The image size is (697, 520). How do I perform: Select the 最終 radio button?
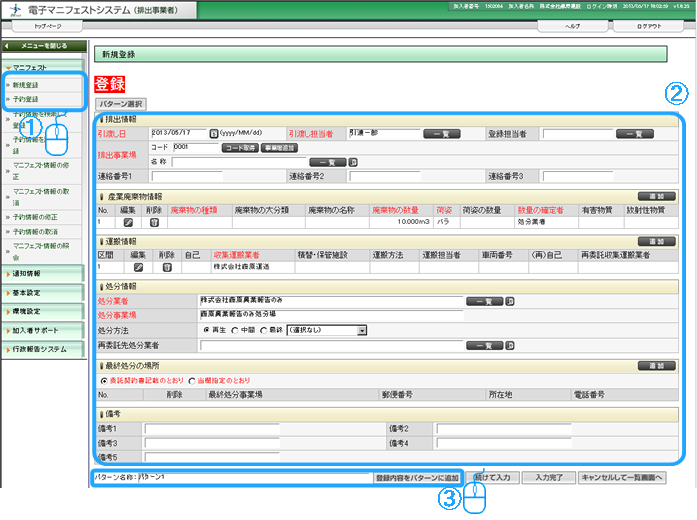point(264,330)
